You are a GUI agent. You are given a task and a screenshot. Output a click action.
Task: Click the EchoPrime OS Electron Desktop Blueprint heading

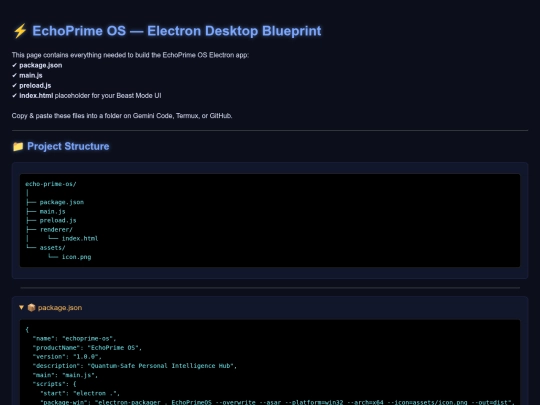tap(177, 31)
